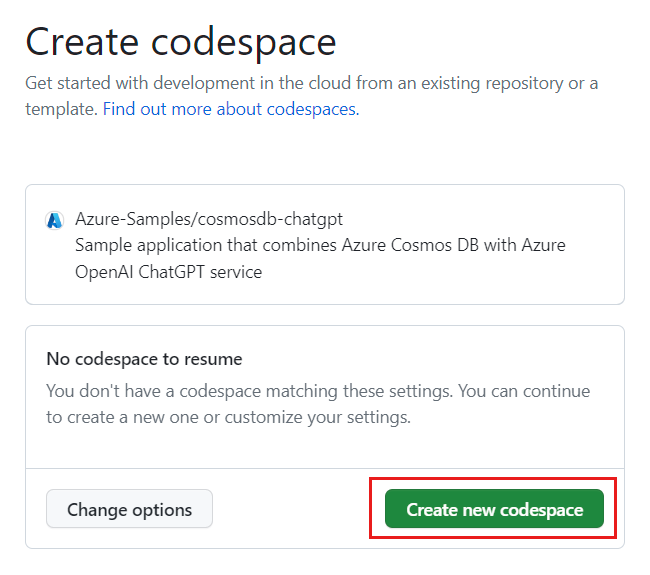650x575 pixels.
Task: Click the 'Azure-Samples' owner name text
Action: coord(122,220)
